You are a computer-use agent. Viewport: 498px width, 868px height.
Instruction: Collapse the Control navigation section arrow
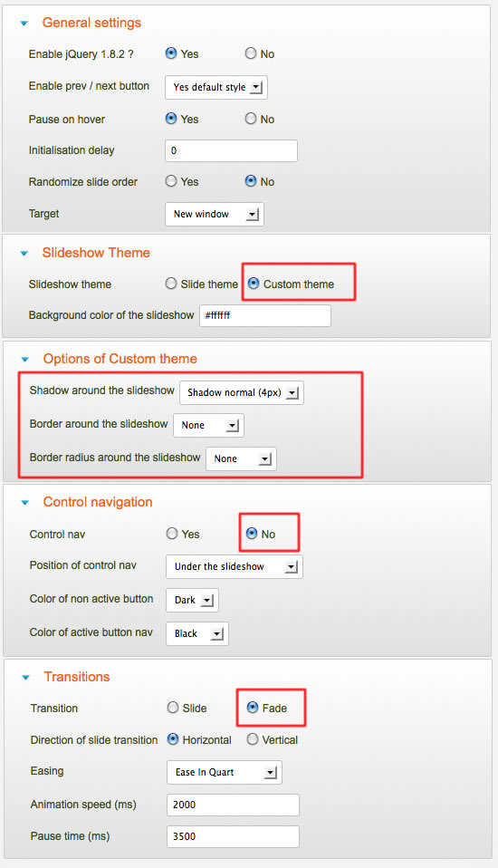click(x=25, y=503)
